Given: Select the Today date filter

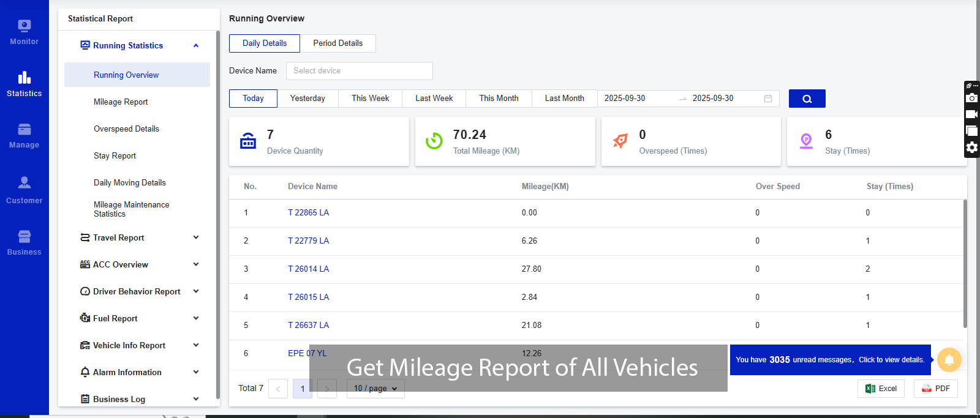Looking at the screenshot, I should [253, 99].
